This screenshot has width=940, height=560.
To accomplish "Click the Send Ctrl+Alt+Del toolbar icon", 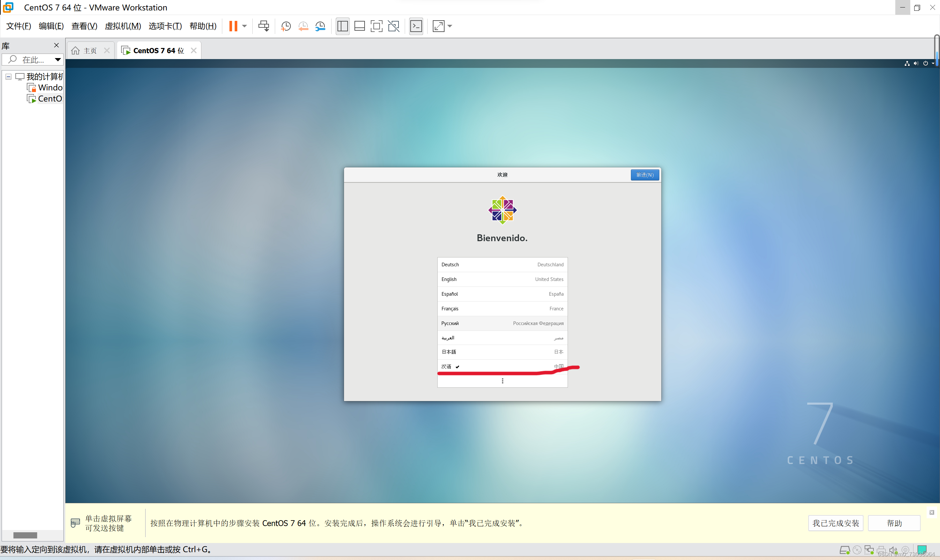I will pos(263,26).
